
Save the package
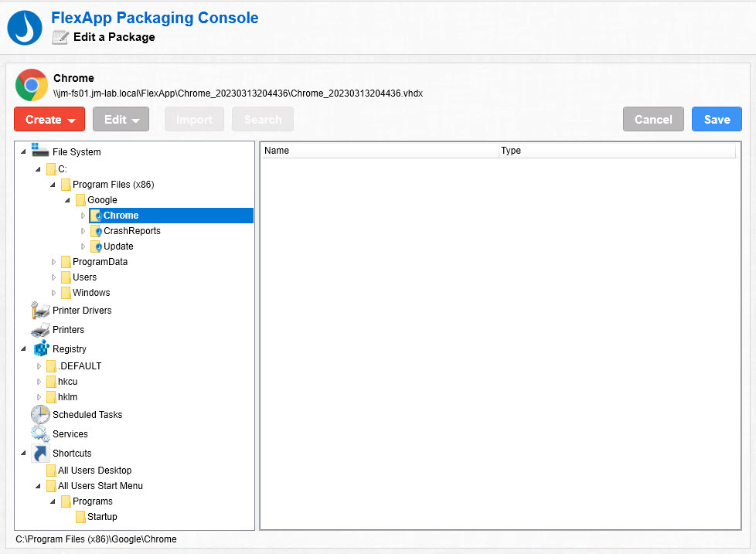pyautogui.click(x=716, y=120)
